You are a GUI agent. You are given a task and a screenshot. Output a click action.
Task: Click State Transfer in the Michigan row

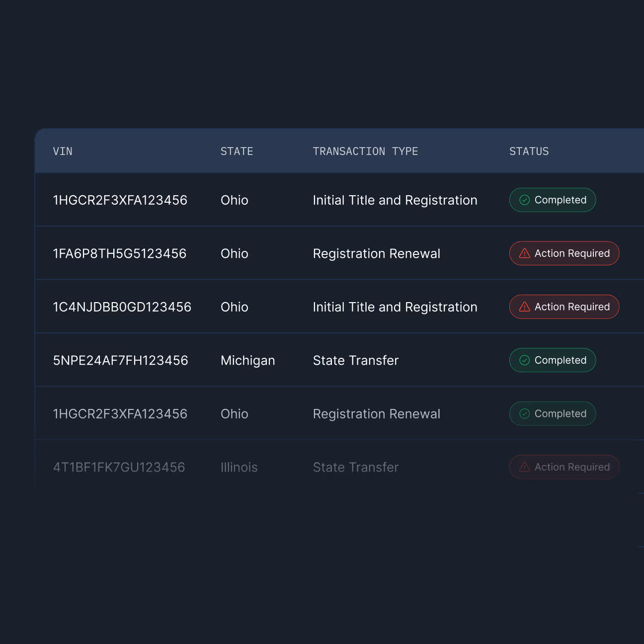click(x=356, y=360)
